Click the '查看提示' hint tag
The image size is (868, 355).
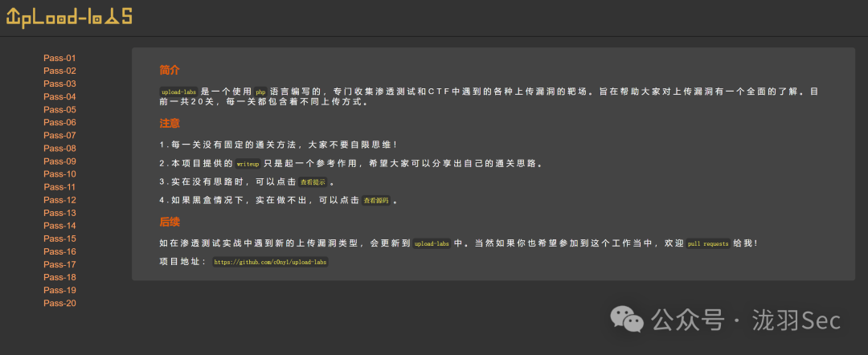coord(313,182)
